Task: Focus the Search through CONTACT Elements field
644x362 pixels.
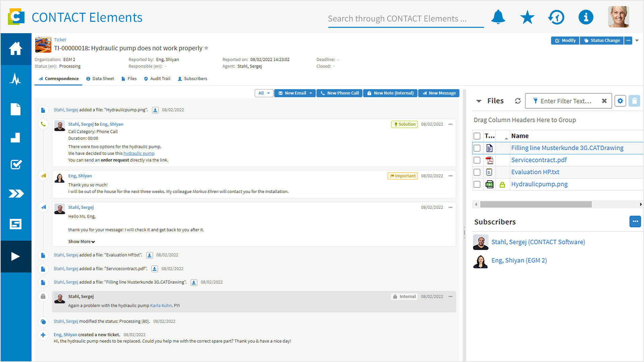Action: click(x=406, y=19)
